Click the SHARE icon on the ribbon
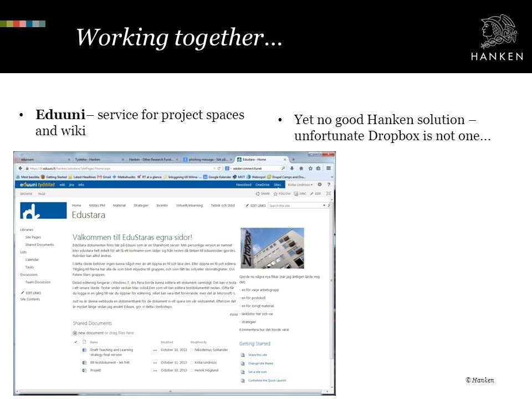532x399 pixels. click(258, 194)
